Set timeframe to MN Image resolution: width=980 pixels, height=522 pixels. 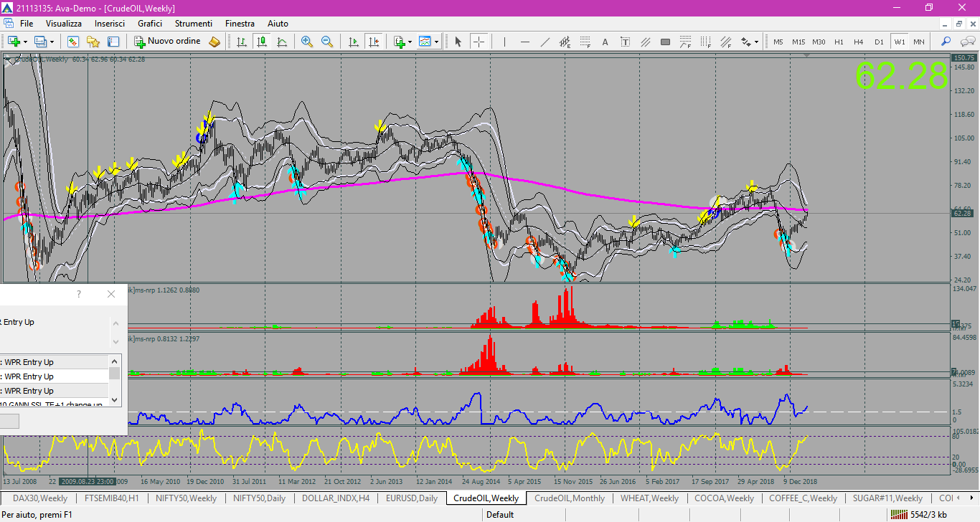[919, 42]
